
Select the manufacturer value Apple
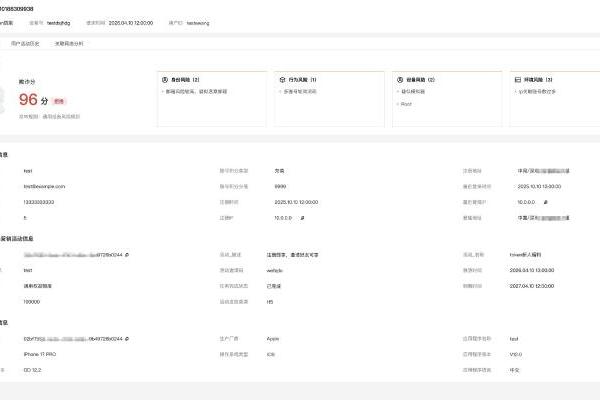(x=273, y=339)
